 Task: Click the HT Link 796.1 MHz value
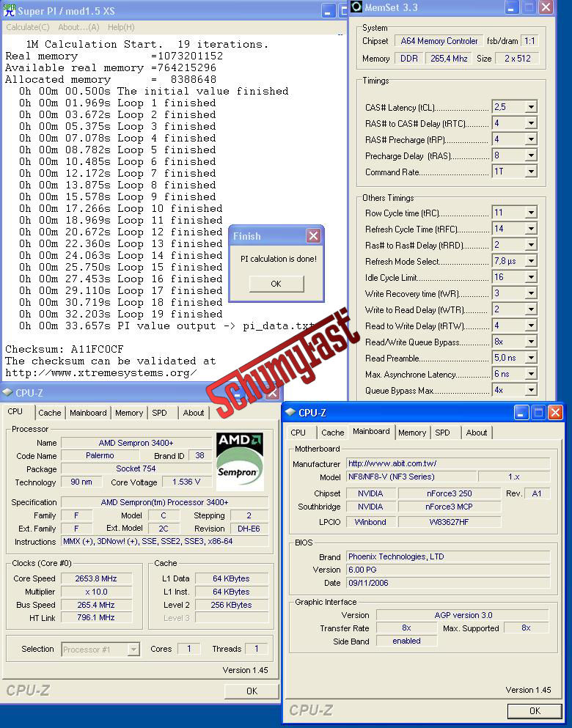pyautogui.click(x=96, y=617)
